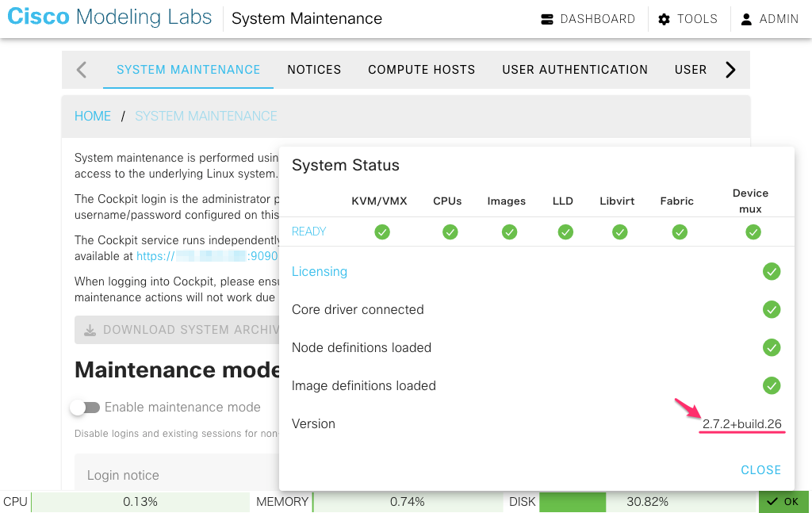Click the CPUs column header
The image size is (812, 513).
tap(447, 201)
